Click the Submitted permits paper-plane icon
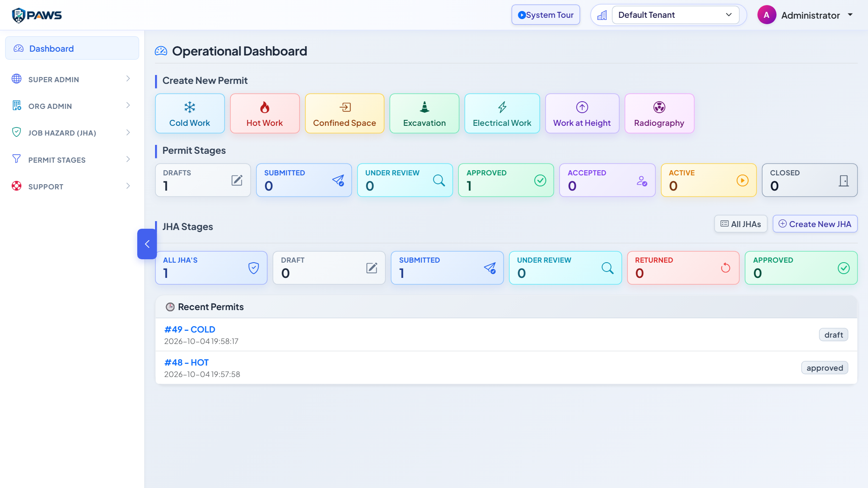Viewport: 868px width, 488px height. pyautogui.click(x=338, y=180)
